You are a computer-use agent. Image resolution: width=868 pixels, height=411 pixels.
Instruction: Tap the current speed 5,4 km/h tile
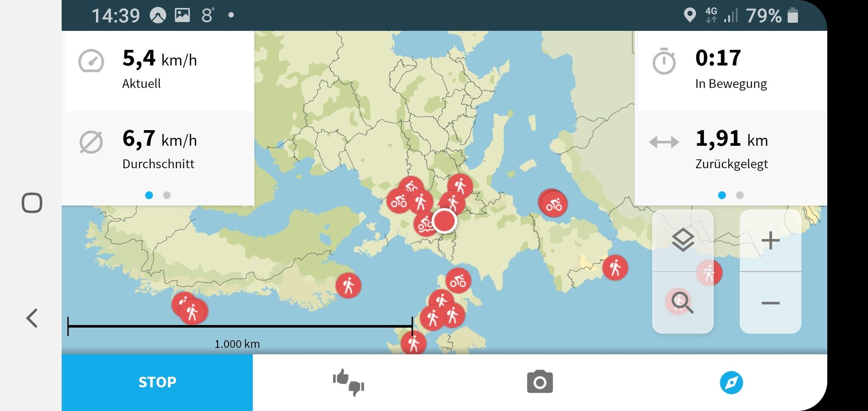tap(159, 70)
